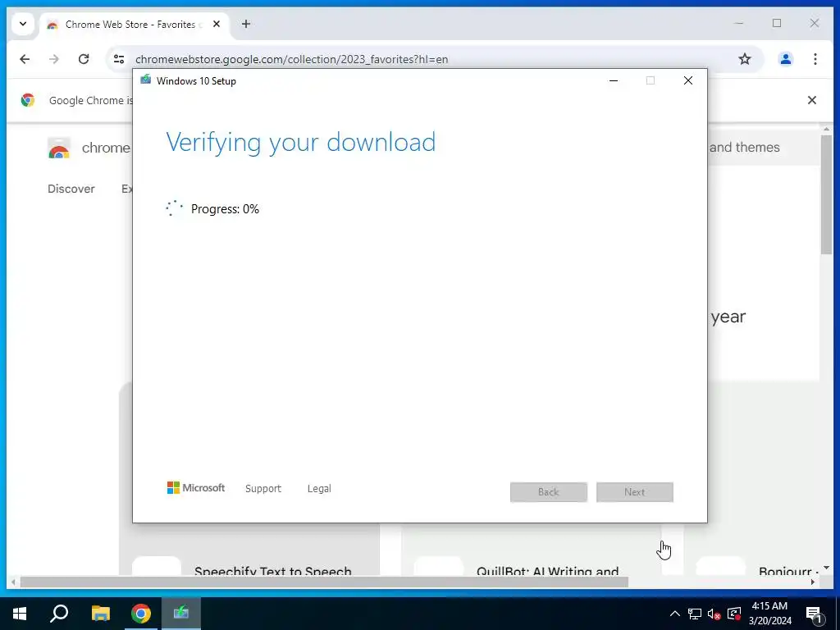The width and height of the screenshot is (840, 630).
Task: Click the Microsoft logo in Setup
Action: tap(195, 488)
